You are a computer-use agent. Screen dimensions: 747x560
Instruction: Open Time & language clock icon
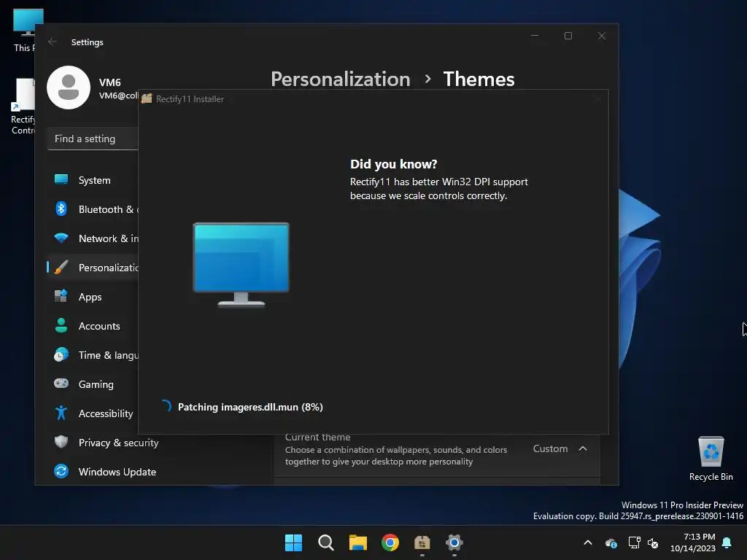pyautogui.click(x=61, y=355)
